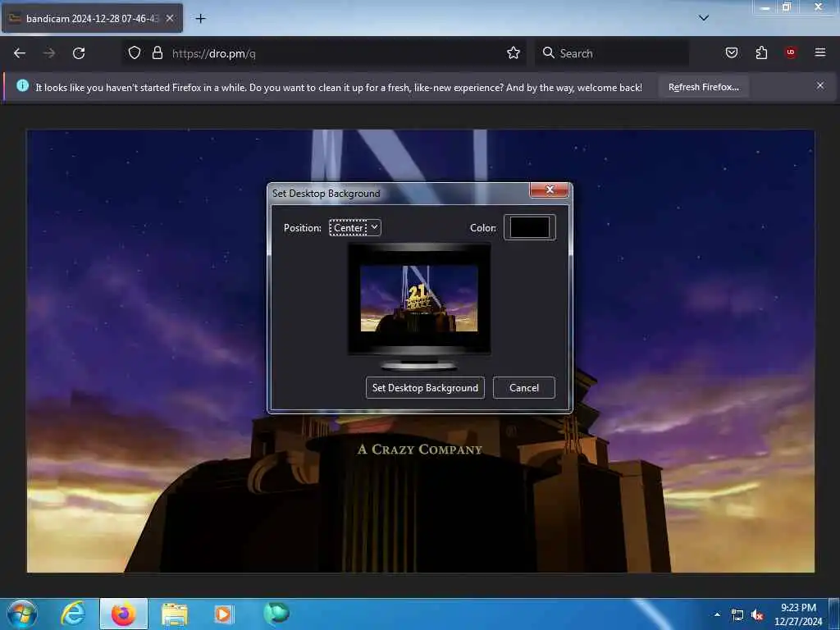Show hidden system tray icons
The width and height of the screenshot is (840, 630).
pos(717,614)
